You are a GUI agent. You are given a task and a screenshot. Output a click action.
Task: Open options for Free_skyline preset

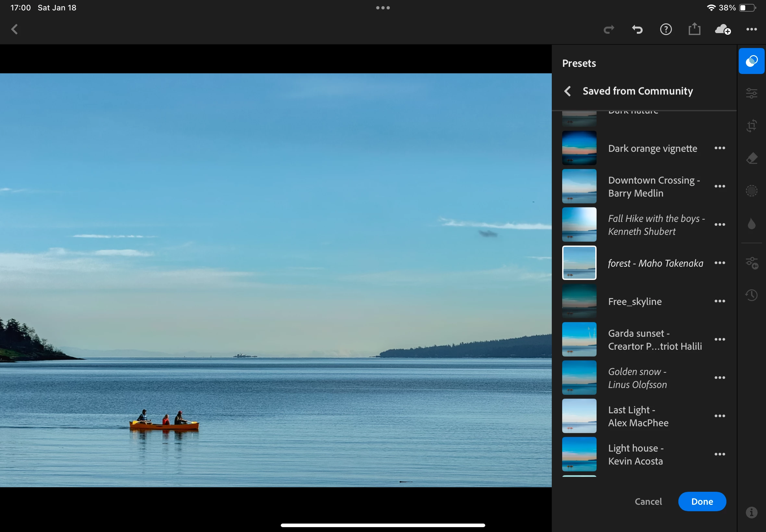click(719, 301)
